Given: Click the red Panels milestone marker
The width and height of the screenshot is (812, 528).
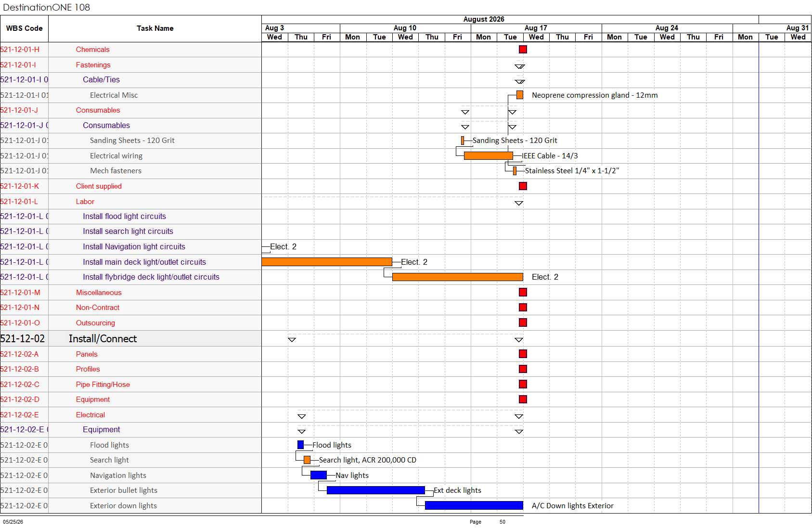Looking at the screenshot, I should click(523, 354).
